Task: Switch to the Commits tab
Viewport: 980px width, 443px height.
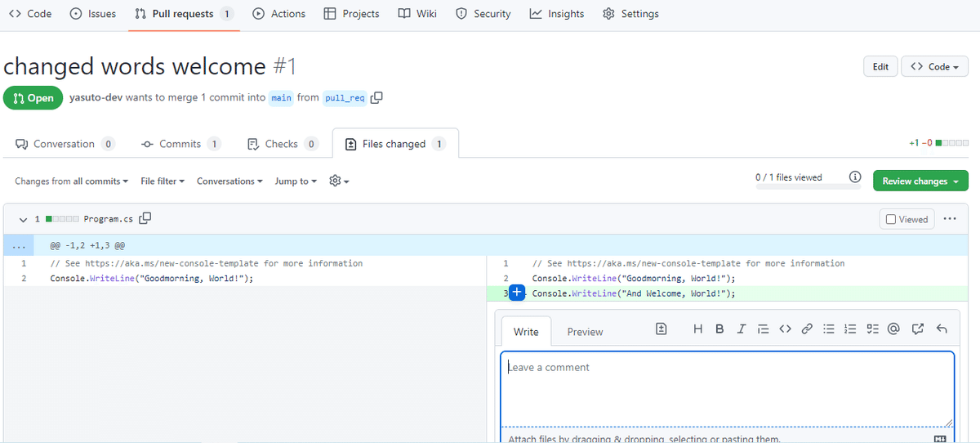Action: click(x=180, y=144)
